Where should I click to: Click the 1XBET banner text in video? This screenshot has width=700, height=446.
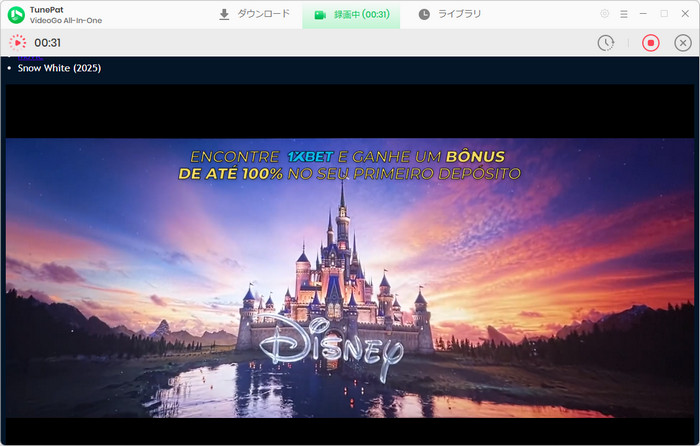pyautogui.click(x=310, y=157)
